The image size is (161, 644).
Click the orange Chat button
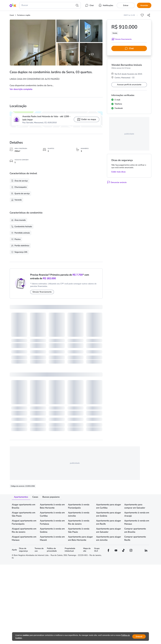coord(129,48)
